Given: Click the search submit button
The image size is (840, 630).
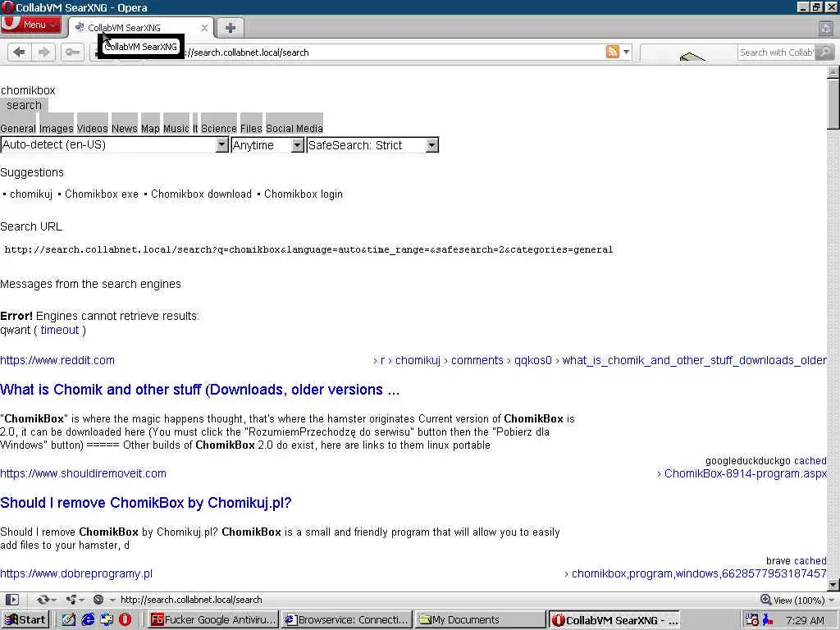Looking at the screenshot, I should coord(24,105).
